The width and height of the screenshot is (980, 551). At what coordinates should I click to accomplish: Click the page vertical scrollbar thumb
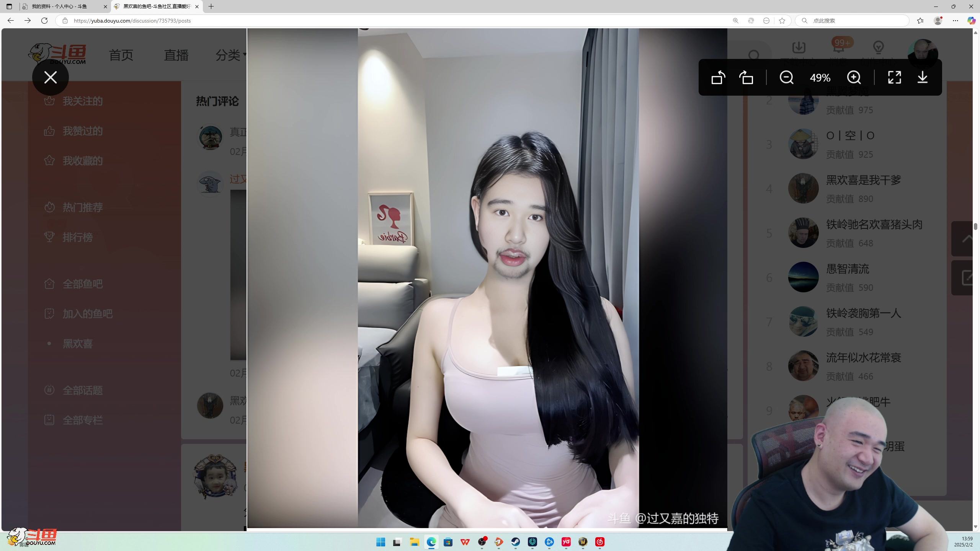point(976,227)
